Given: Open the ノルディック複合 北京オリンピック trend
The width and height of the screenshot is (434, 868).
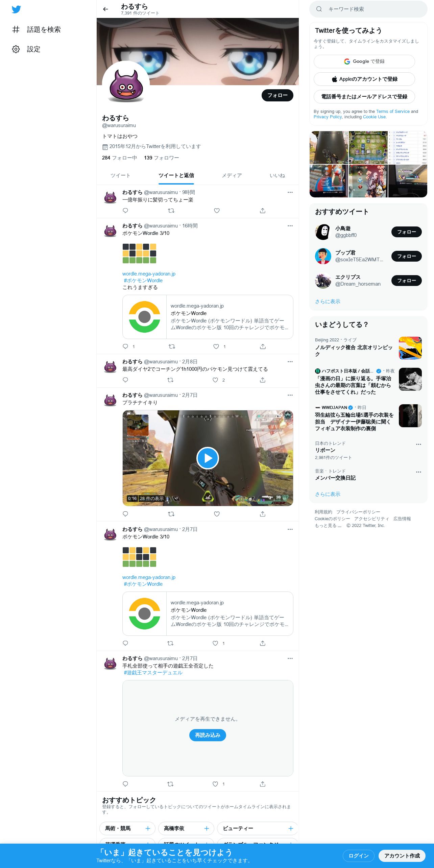Looking at the screenshot, I should (x=368, y=348).
